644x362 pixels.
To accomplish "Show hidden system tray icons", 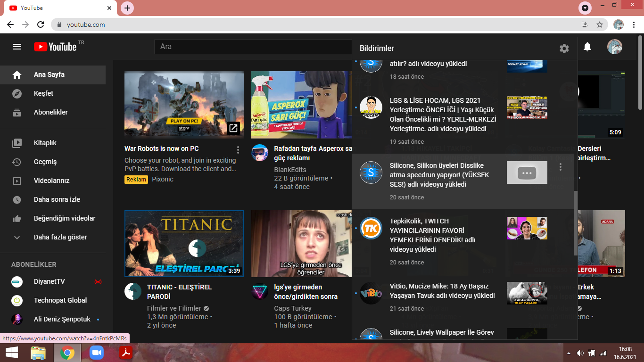I will [x=569, y=353].
